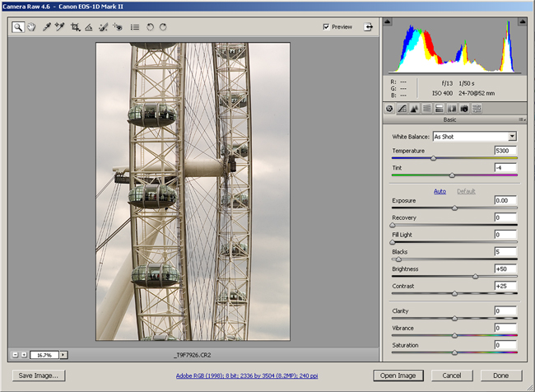Viewport: 535px width, 392px height.
Task: Click the Done button
Action: coord(501,376)
